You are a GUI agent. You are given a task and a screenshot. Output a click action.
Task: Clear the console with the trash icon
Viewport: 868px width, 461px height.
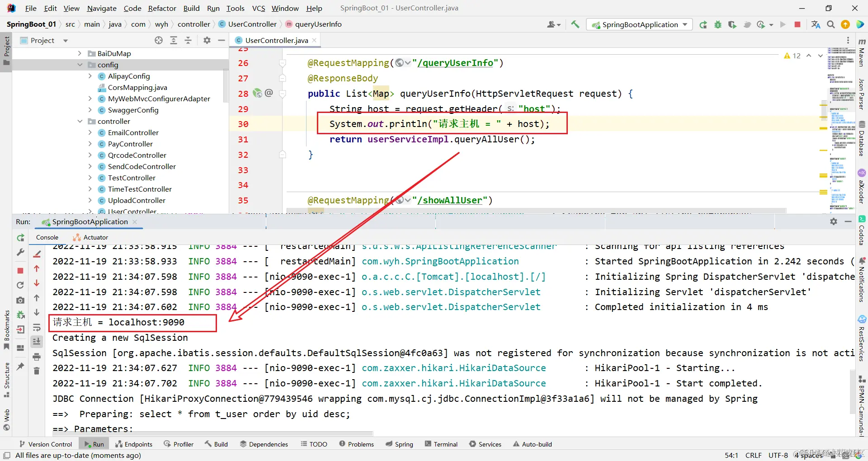coord(37,371)
